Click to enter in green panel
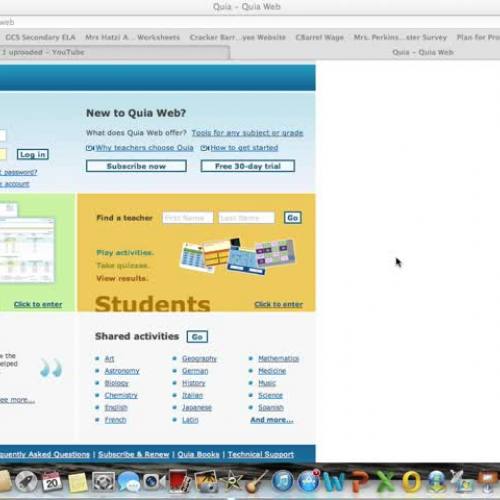The width and height of the screenshot is (500, 500). click(x=38, y=304)
